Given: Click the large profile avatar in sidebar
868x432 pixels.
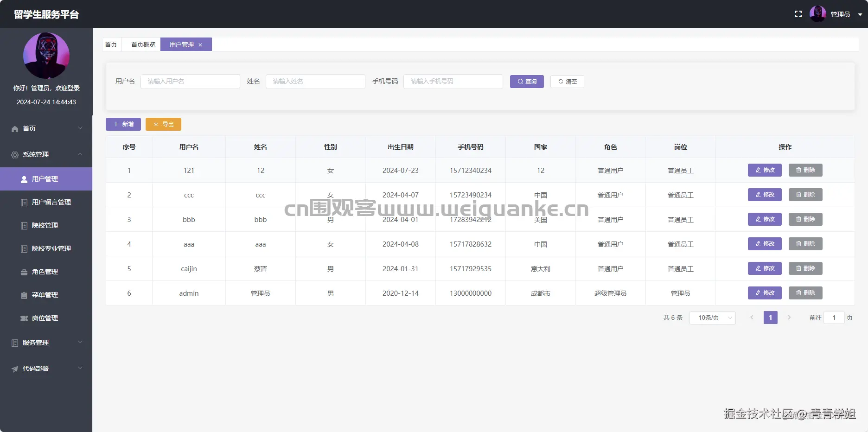Looking at the screenshot, I should pyautogui.click(x=46, y=56).
